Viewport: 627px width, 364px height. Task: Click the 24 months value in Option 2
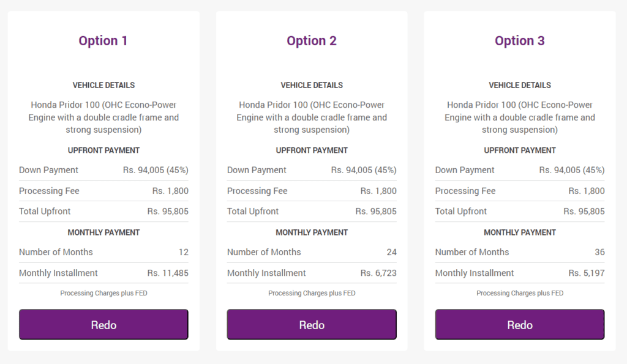click(391, 252)
